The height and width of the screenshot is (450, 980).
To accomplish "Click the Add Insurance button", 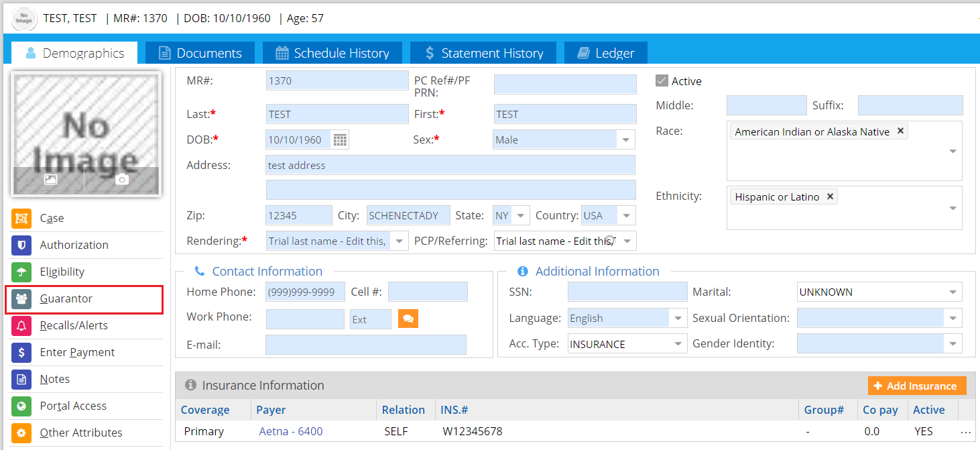I will (916, 386).
